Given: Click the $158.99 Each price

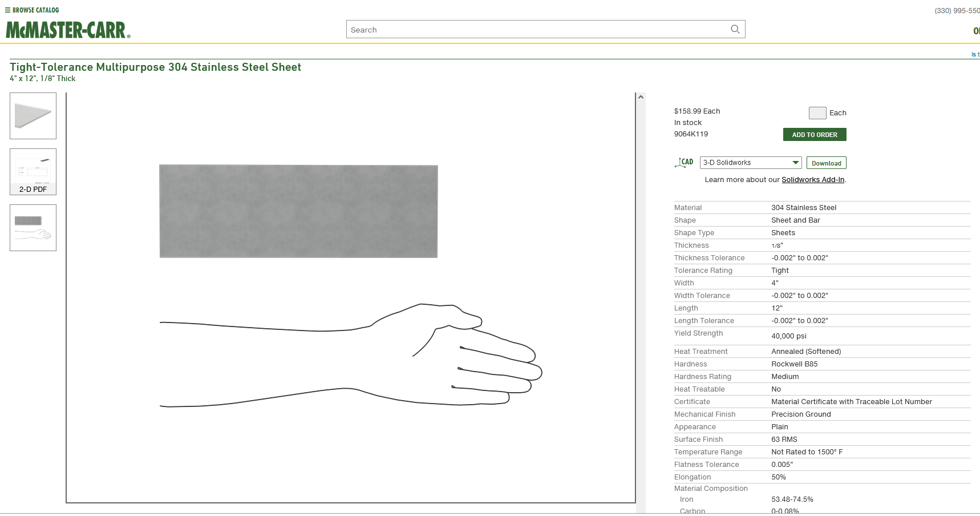Looking at the screenshot, I should (x=697, y=111).
